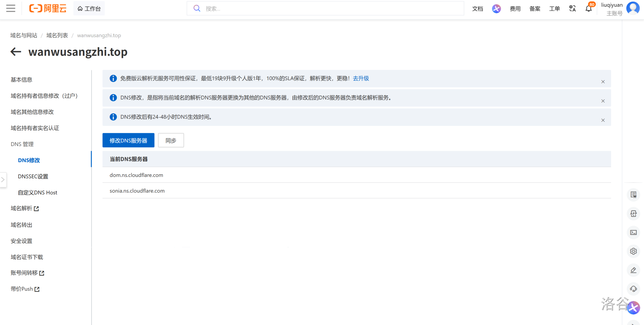Open the Cloud Shell terminal icon
Viewport: 644px width, 325px height.
click(x=633, y=232)
